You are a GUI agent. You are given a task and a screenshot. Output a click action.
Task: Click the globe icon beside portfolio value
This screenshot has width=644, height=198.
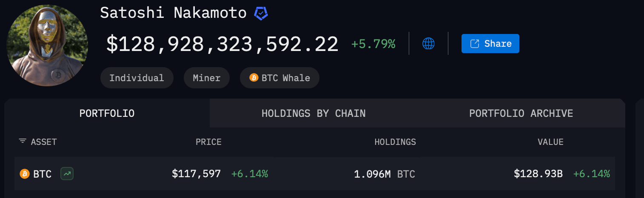click(x=428, y=43)
